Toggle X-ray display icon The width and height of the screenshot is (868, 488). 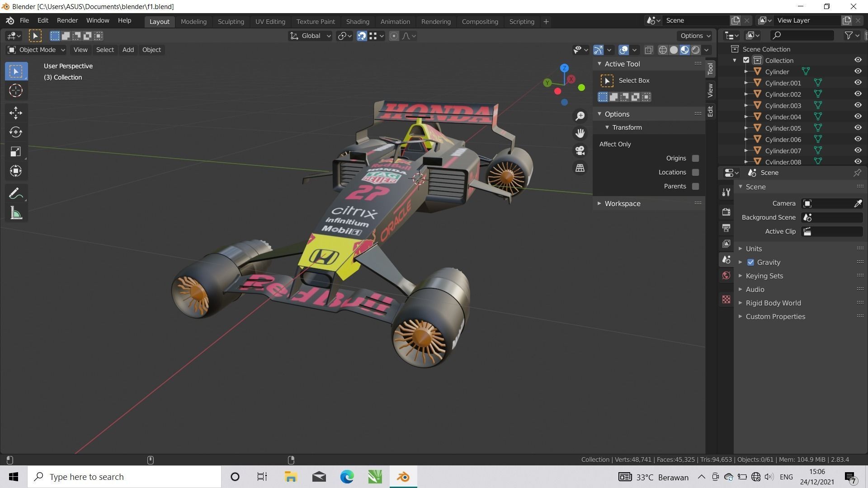648,50
